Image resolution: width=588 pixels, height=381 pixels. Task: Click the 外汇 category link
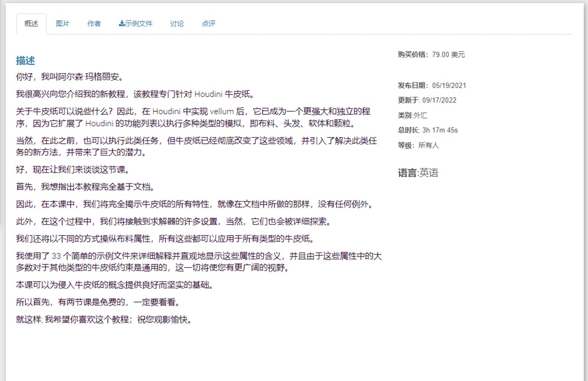(419, 115)
